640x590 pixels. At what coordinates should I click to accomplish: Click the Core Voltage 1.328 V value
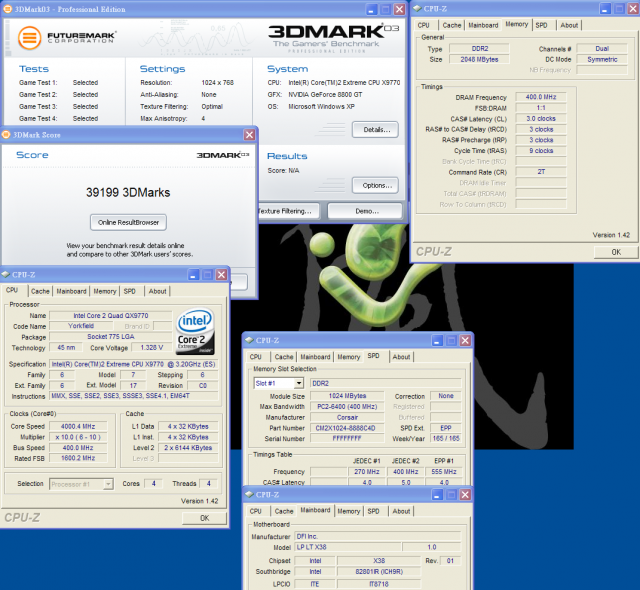point(151,348)
